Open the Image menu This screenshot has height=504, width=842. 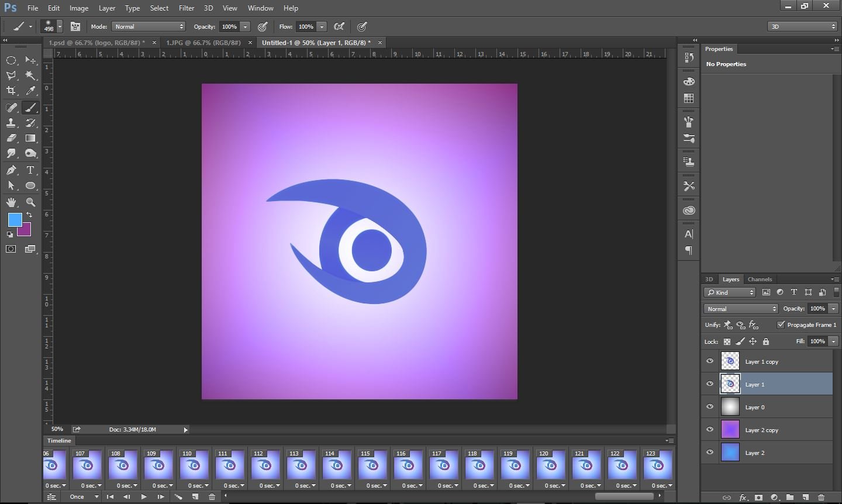point(79,8)
